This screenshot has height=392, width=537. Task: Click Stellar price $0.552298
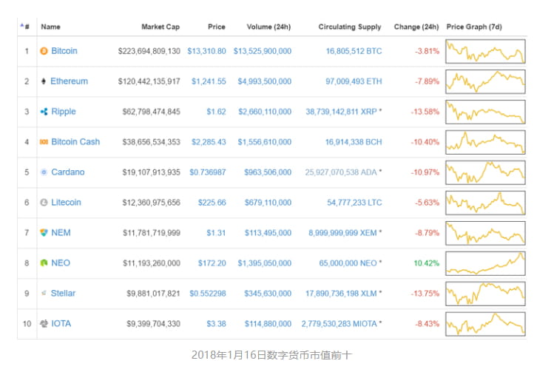click(x=208, y=294)
